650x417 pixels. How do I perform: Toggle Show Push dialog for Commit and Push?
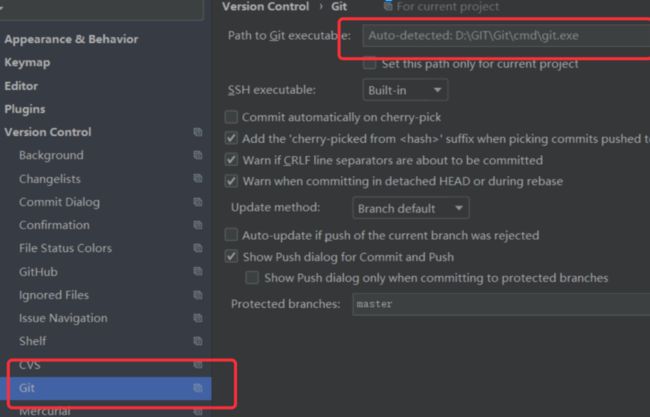pyautogui.click(x=231, y=257)
